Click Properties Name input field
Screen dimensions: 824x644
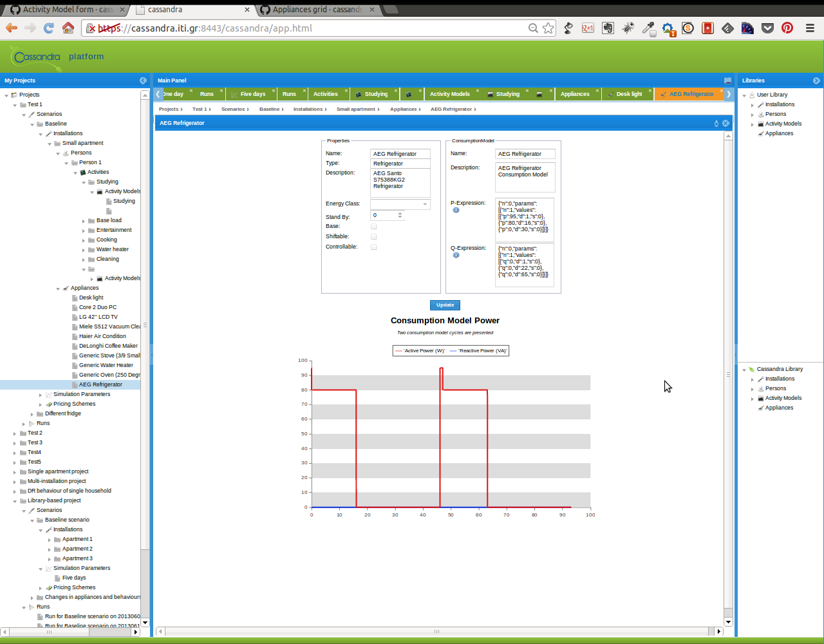click(400, 154)
